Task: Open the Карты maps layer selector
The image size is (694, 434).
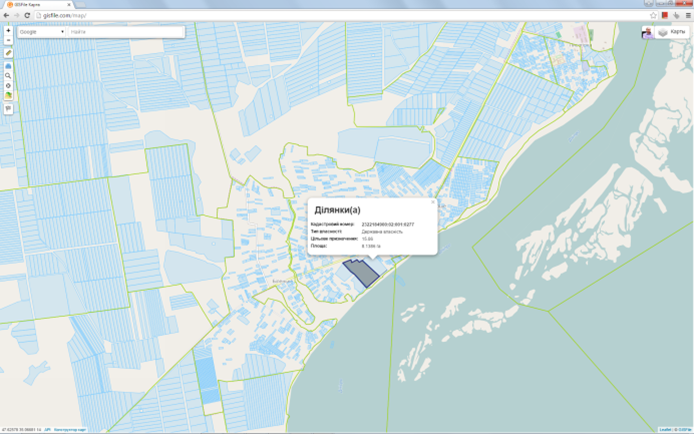Action: (671, 32)
